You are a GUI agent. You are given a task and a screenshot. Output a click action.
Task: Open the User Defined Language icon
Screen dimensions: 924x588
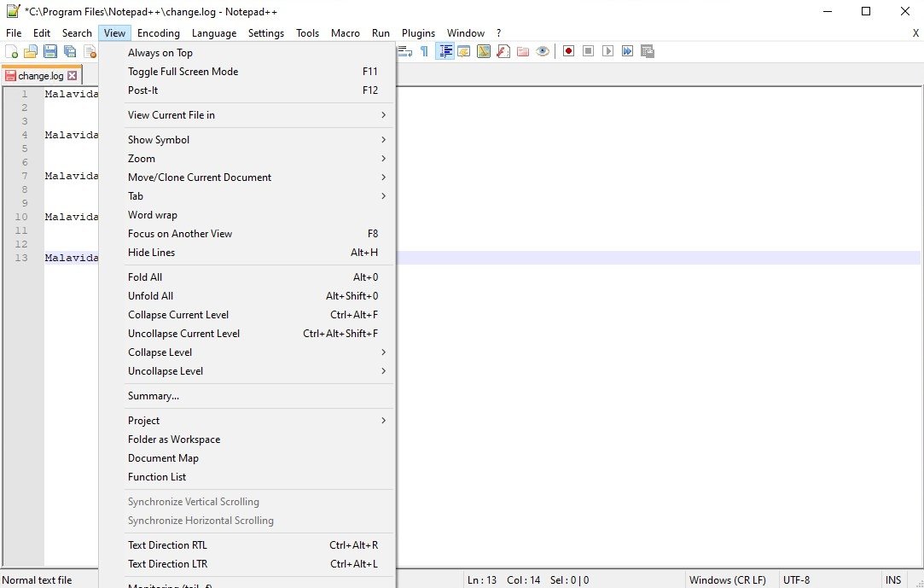464,52
